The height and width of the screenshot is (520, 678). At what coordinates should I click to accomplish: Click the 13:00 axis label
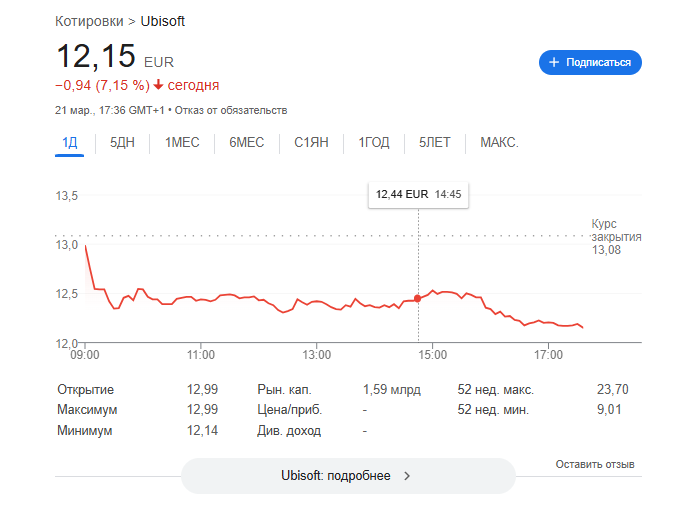(x=317, y=355)
